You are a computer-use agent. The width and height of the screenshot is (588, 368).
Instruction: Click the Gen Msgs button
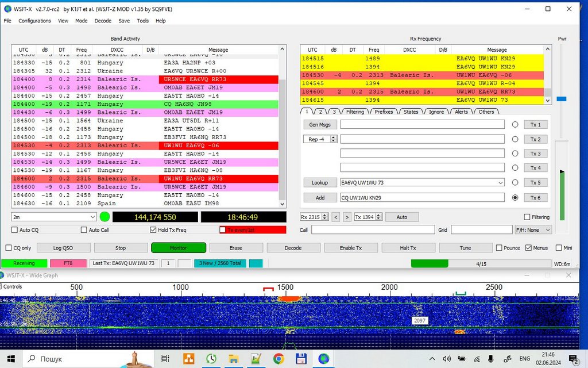coord(320,125)
